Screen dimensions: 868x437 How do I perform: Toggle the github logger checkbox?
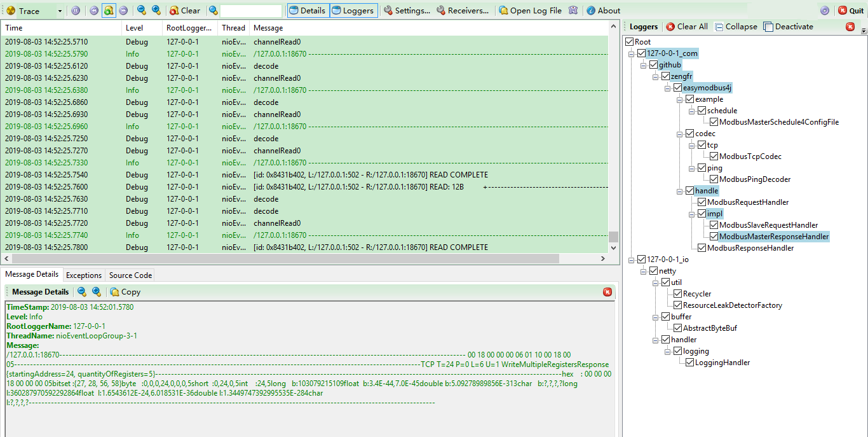click(x=653, y=65)
